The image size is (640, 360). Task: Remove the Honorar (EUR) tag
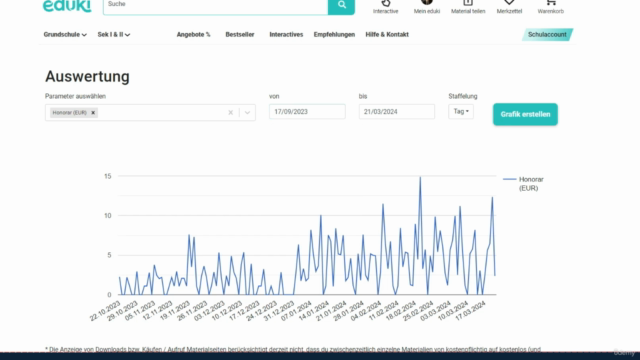tap(93, 113)
